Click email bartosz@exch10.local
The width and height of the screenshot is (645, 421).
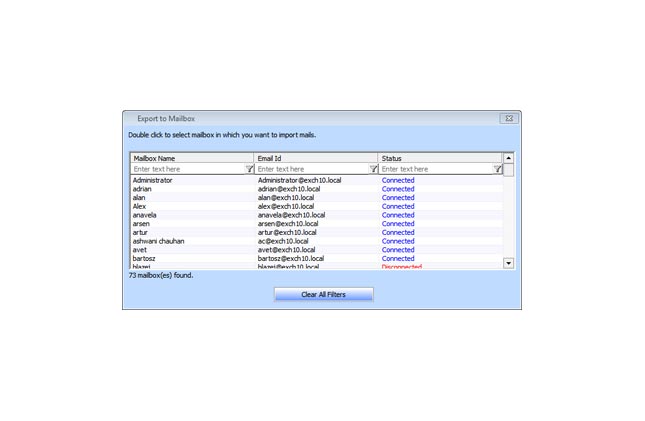click(291, 258)
